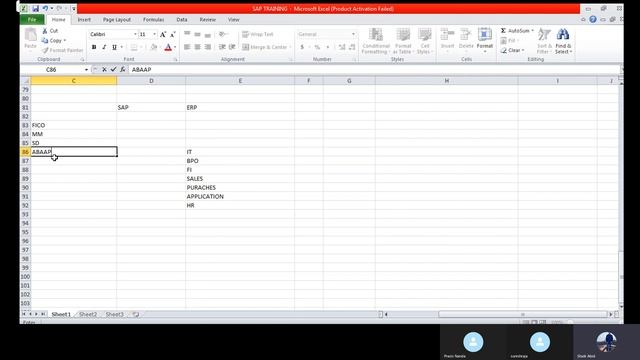Switch to the Page Layout tab
Screen dimensions: 640x360
point(117,20)
